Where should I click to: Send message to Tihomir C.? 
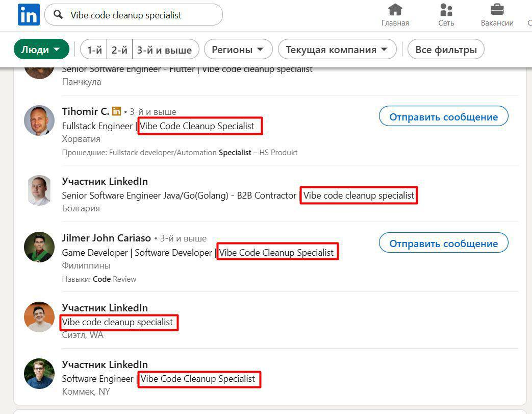click(443, 116)
